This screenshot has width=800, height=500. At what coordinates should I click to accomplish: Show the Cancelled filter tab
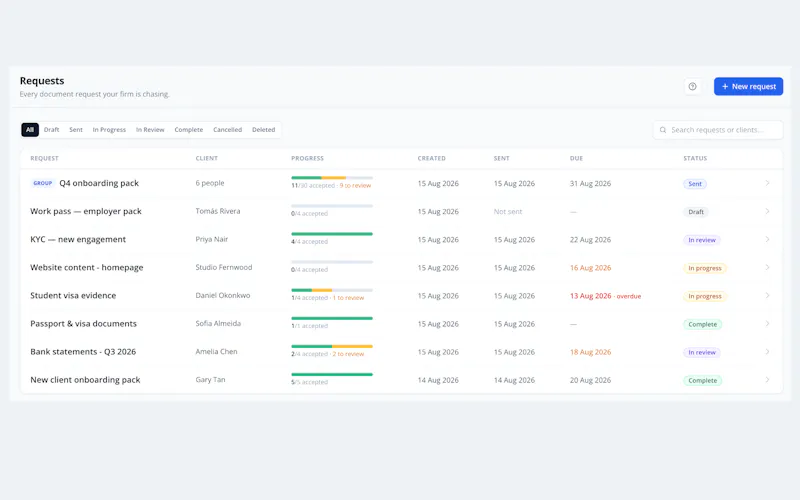[228, 130]
